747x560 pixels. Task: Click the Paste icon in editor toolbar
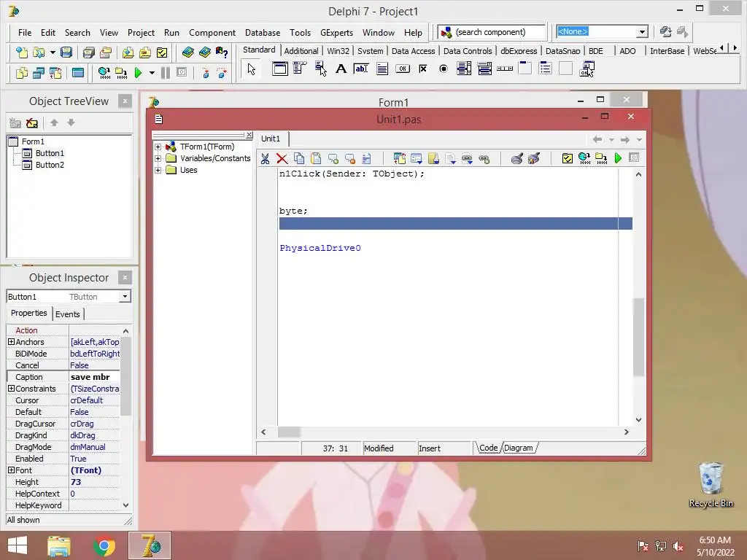[315, 158]
